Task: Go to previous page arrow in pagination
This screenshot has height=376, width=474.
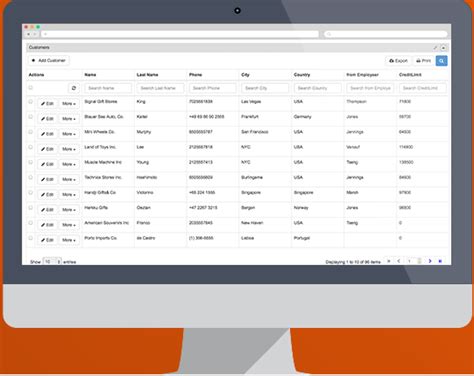Action: tap(399, 261)
